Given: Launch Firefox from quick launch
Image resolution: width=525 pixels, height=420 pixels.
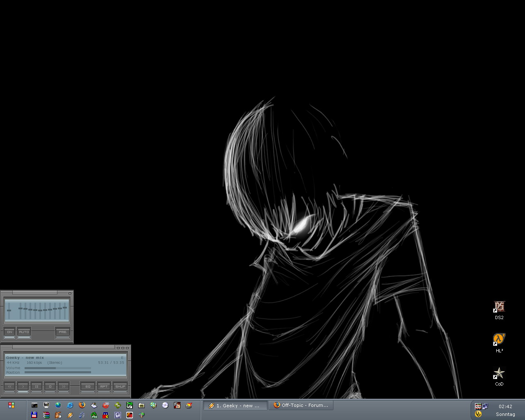Looking at the screenshot, I should [82, 405].
